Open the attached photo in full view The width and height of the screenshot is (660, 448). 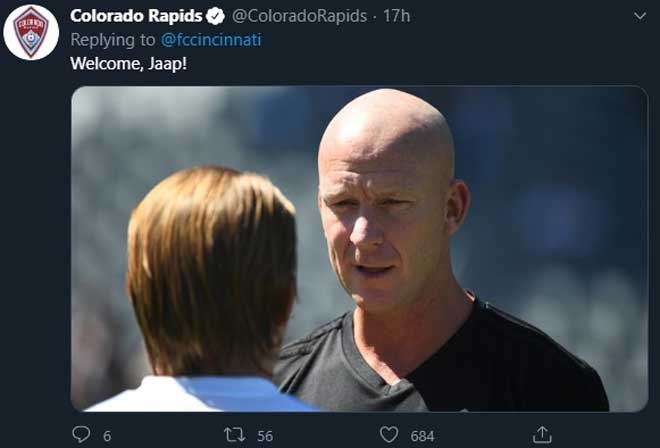359,248
